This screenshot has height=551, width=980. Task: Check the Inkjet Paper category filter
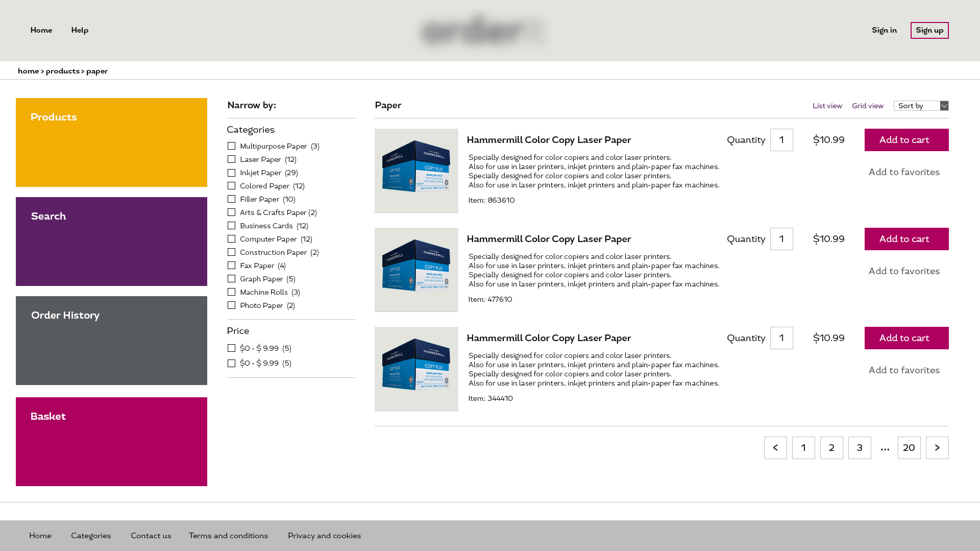pyautogui.click(x=231, y=173)
